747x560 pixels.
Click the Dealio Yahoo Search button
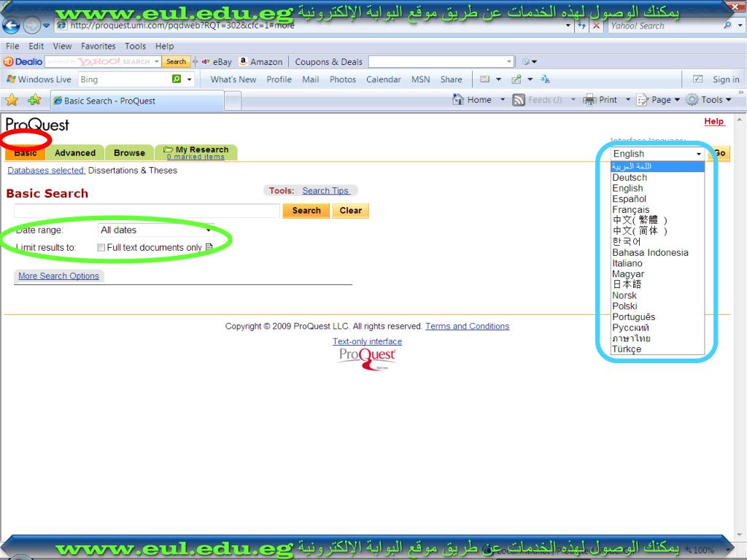tap(176, 61)
